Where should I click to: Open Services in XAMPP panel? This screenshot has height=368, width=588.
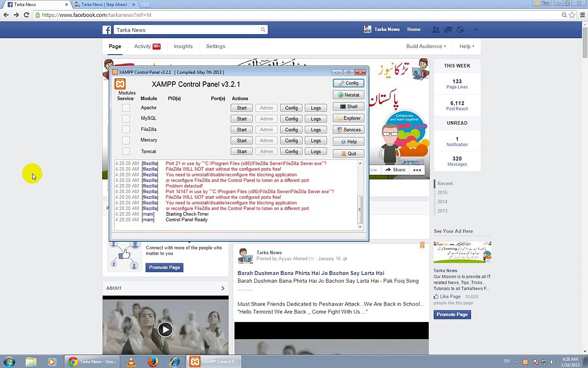pyautogui.click(x=349, y=129)
